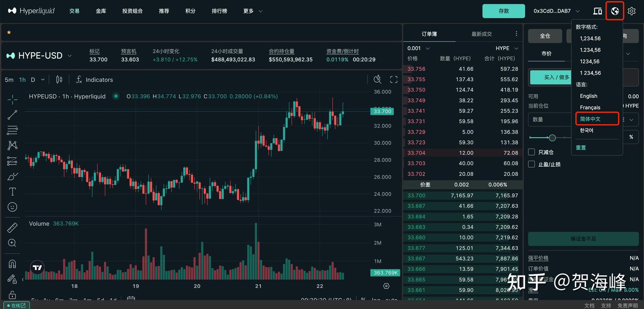Click the 买入 / 做多 button
Viewport: 644px width, 309px height.
(557, 77)
